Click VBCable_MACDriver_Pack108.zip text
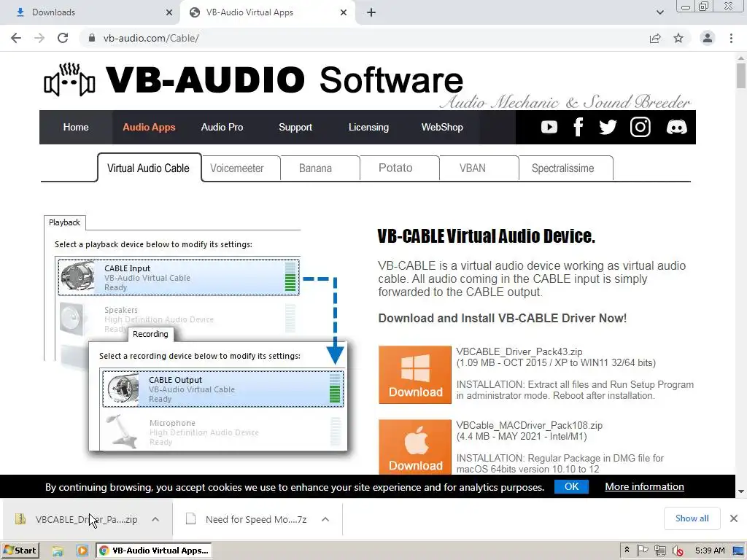 point(530,425)
